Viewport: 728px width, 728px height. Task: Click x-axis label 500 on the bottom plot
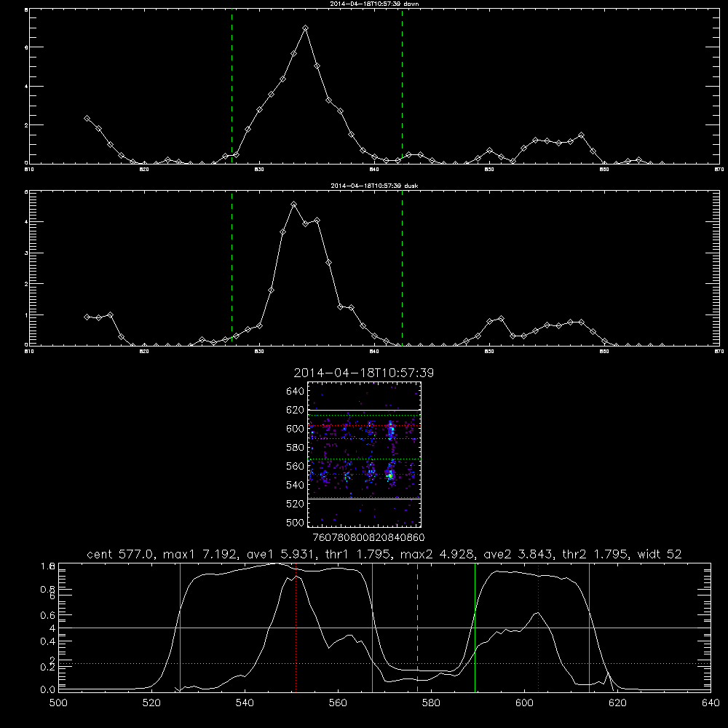(x=58, y=703)
